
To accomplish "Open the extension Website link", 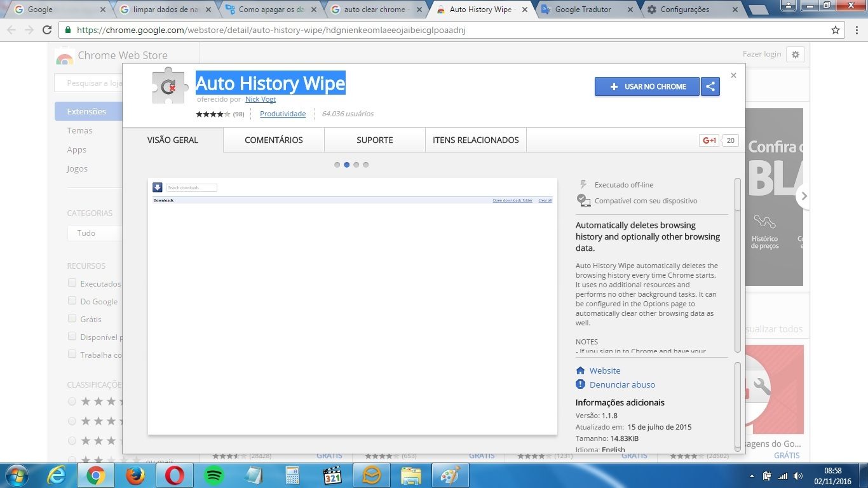I will [605, 370].
